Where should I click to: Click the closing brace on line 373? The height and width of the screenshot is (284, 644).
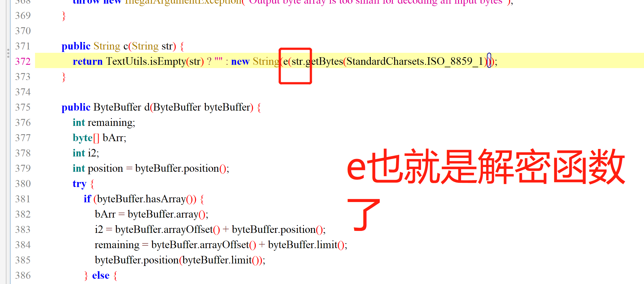pos(64,77)
